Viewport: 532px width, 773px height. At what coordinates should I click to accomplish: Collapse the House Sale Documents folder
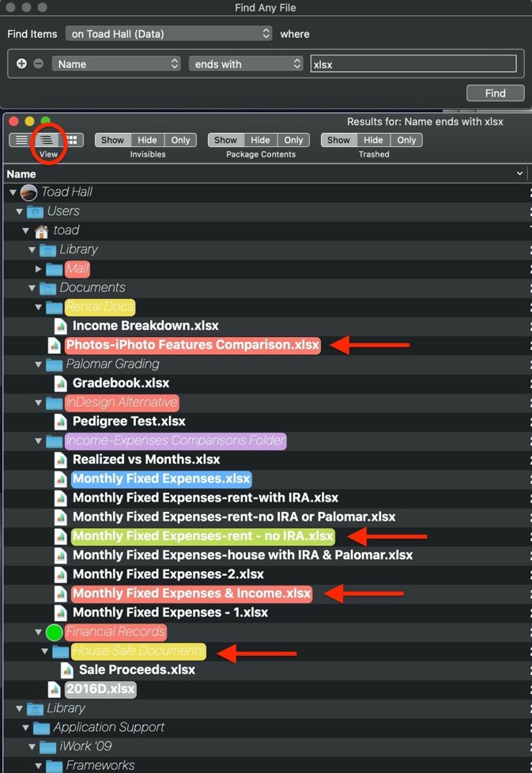45,651
